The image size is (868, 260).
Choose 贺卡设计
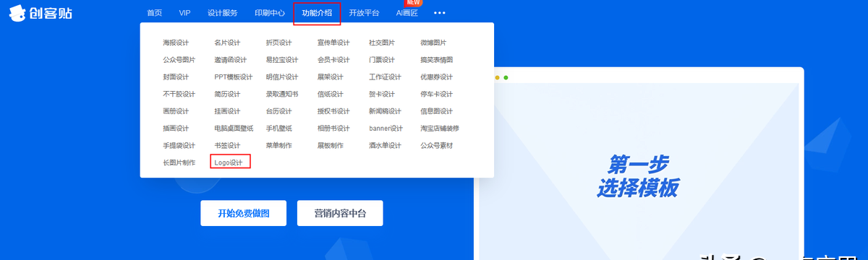[382, 95]
